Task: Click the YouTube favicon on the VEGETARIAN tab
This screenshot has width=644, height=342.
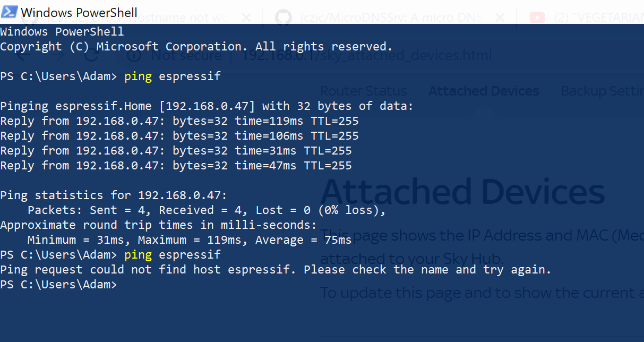Action: 537,18
